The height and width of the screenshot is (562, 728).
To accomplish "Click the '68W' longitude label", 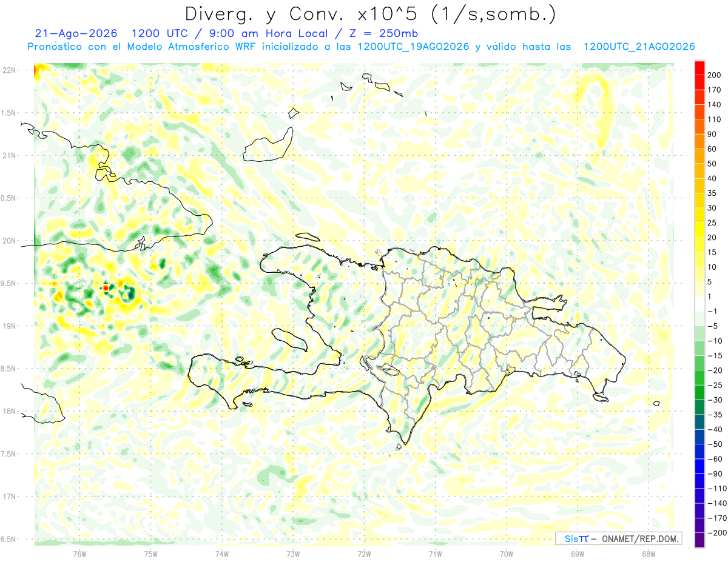I will point(649,554).
